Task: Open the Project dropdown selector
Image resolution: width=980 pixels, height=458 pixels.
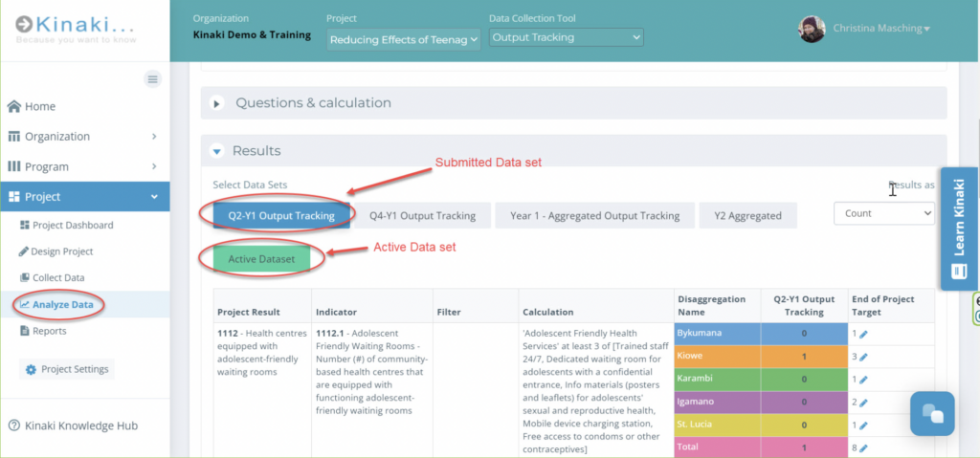Action: click(404, 39)
